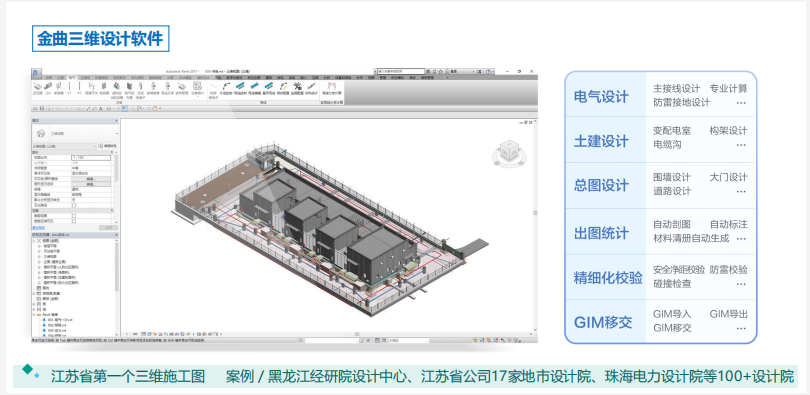This screenshot has height=395, width=810.
Task: Collapse the Revit 链接 tree node
Action: 34,314
